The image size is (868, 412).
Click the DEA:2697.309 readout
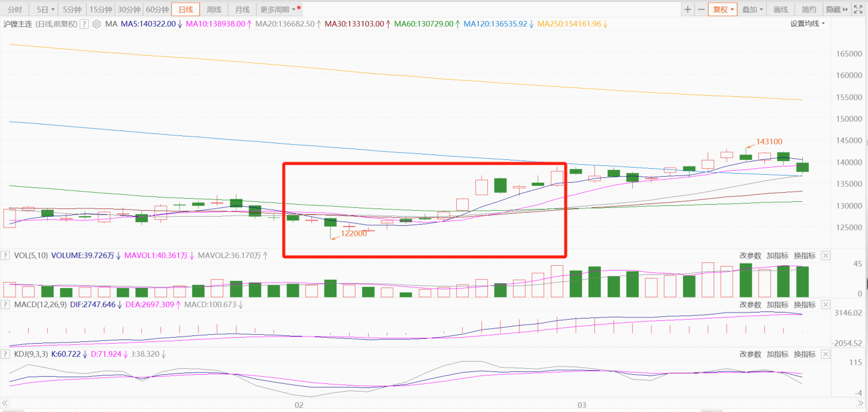(148, 305)
